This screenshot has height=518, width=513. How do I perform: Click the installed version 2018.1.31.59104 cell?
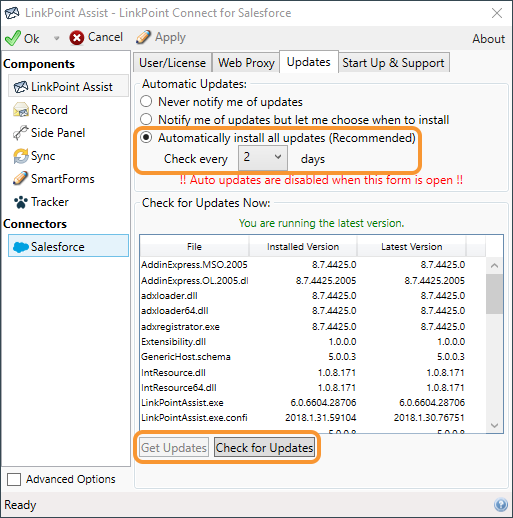pos(321,418)
